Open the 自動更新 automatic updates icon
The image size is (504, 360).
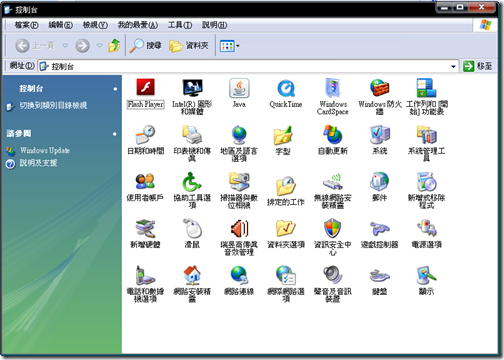click(x=333, y=135)
